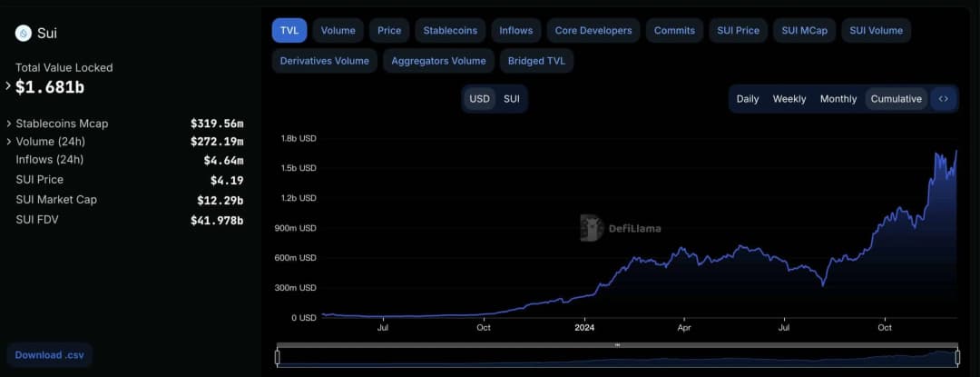This screenshot has width=980, height=377.
Task: Expand the Total Value Locked breakdown
Action: pos(8,86)
